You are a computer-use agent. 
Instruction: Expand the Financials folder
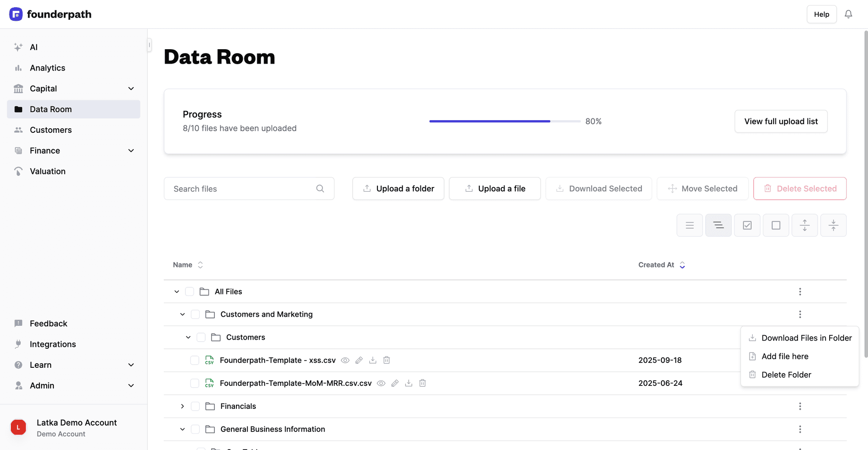pyautogui.click(x=182, y=406)
